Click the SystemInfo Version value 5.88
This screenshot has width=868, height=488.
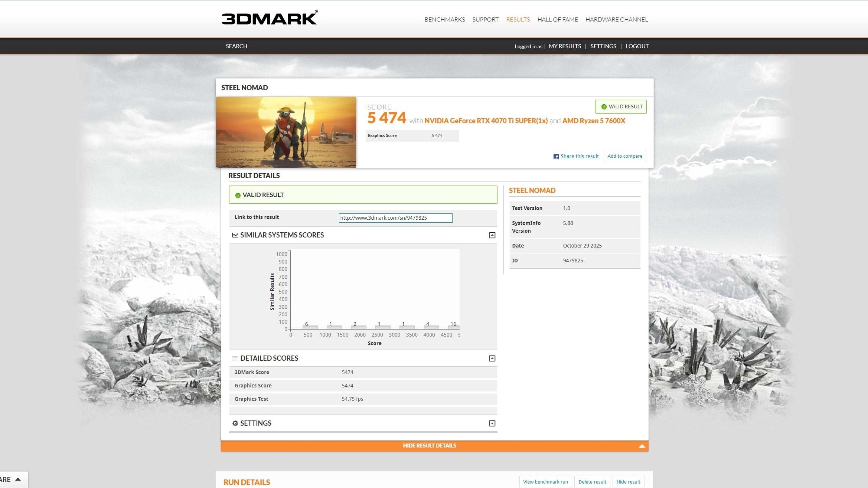[568, 223]
